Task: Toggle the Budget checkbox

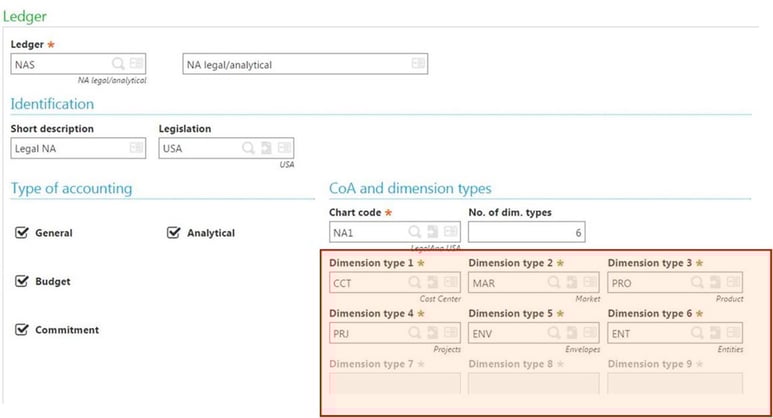Action: pyautogui.click(x=22, y=280)
